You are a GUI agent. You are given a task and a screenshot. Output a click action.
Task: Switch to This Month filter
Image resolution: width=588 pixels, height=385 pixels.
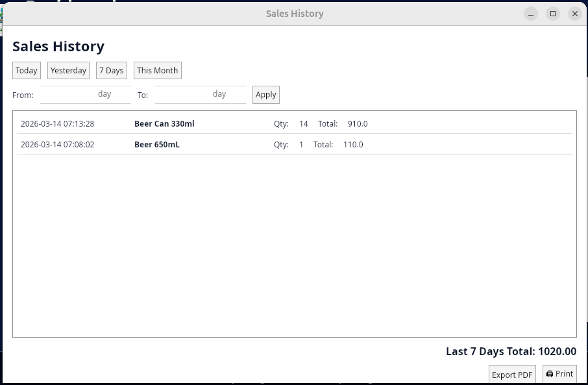click(x=157, y=71)
